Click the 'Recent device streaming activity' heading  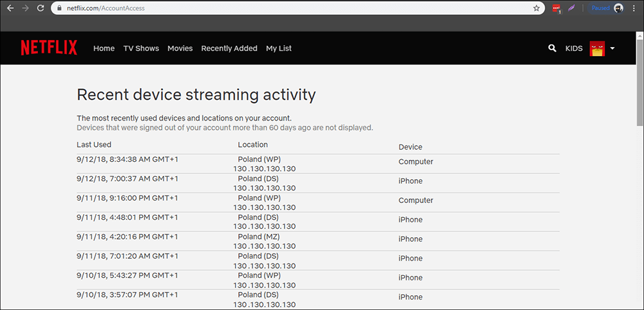(x=196, y=95)
